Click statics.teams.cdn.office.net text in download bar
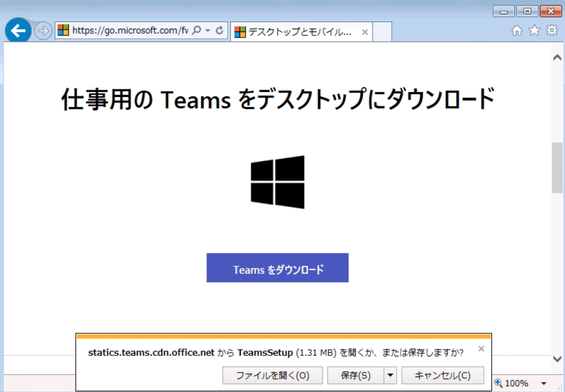 point(151,353)
